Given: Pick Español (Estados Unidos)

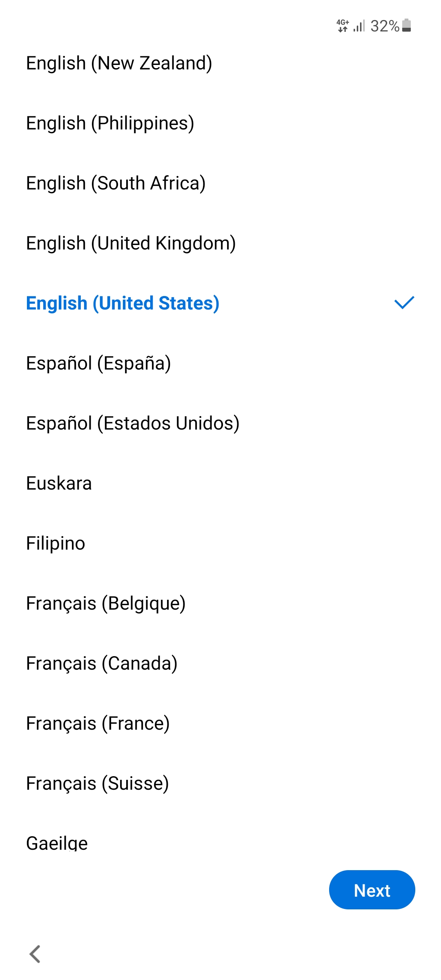Looking at the screenshot, I should click(x=220, y=423).
